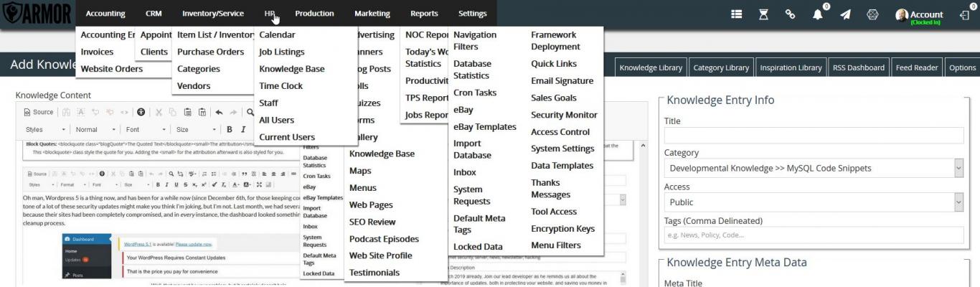Screen dimensions: 980x287
Task: Open the Accounting menu
Action: [105, 14]
